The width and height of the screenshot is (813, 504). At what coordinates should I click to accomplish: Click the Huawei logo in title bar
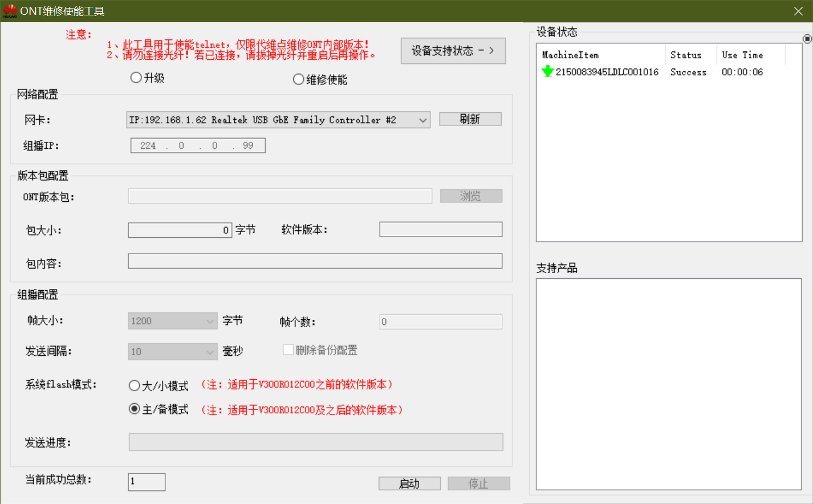click(x=10, y=11)
